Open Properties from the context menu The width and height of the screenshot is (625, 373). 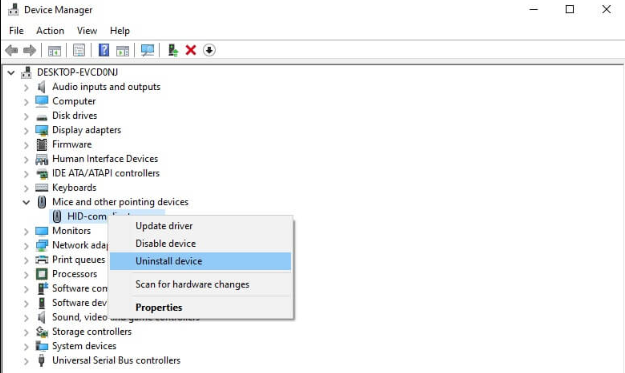201,308
